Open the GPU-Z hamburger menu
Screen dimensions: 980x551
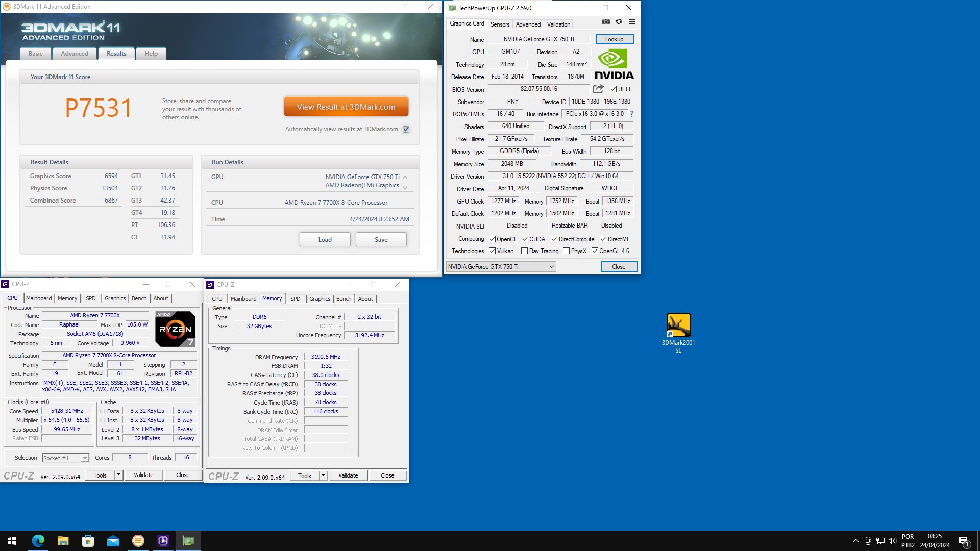(632, 22)
